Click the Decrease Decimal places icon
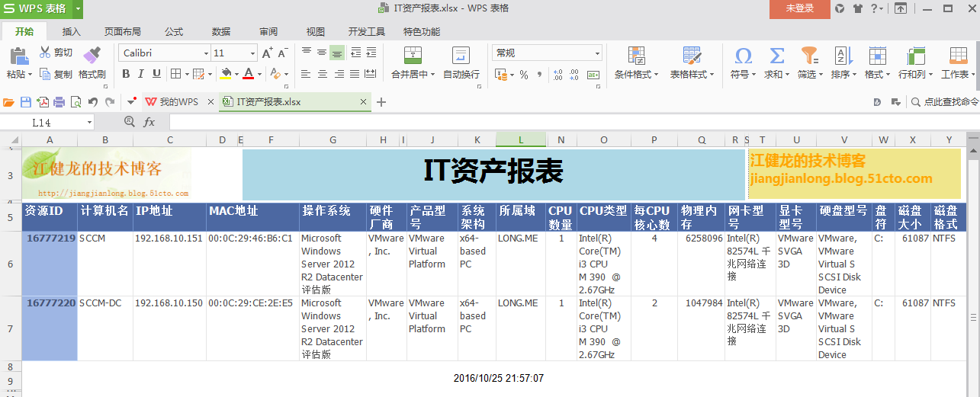The image size is (980, 397). 575,75
